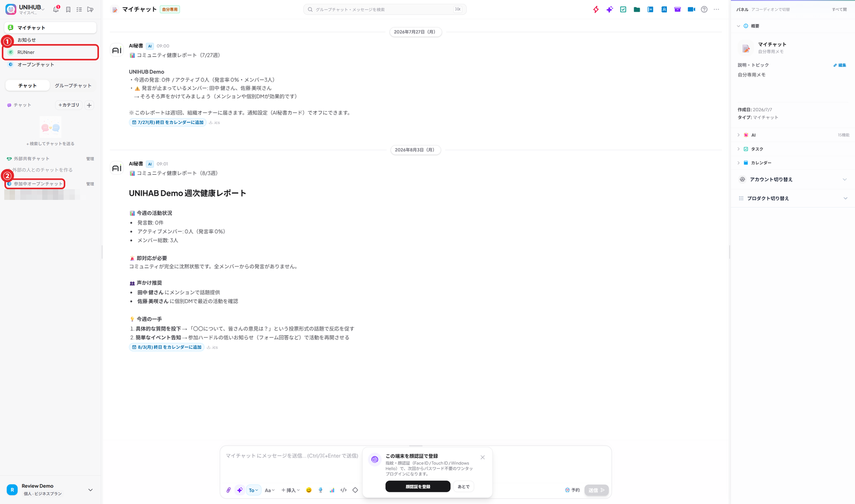Select the チャット tab

point(28,86)
